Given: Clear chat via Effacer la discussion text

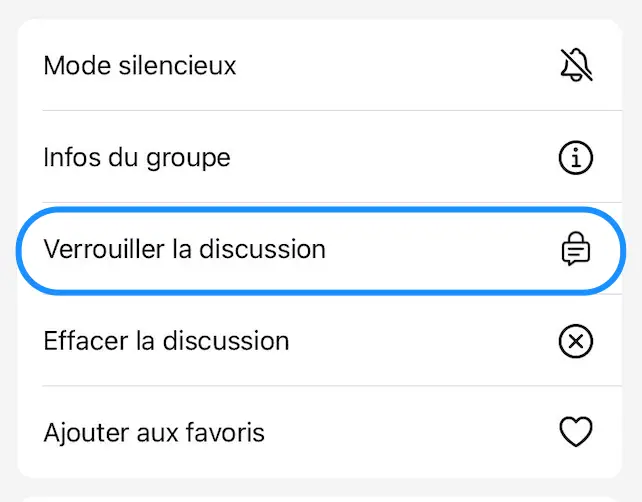Looking at the screenshot, I should coord(166,341).
